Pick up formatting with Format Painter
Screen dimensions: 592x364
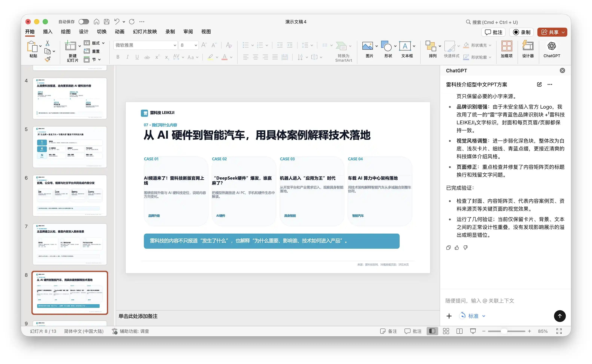pyautogui.click(x=48, y=59)
